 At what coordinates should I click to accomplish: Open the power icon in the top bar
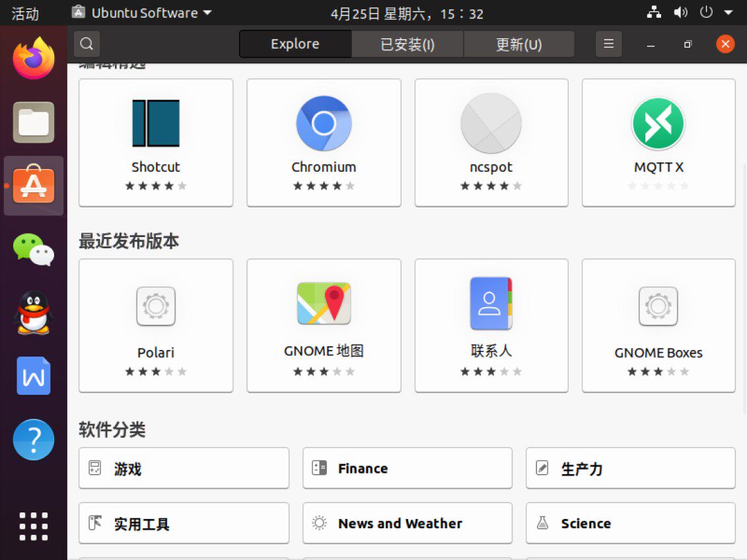(x=706, y=13)
